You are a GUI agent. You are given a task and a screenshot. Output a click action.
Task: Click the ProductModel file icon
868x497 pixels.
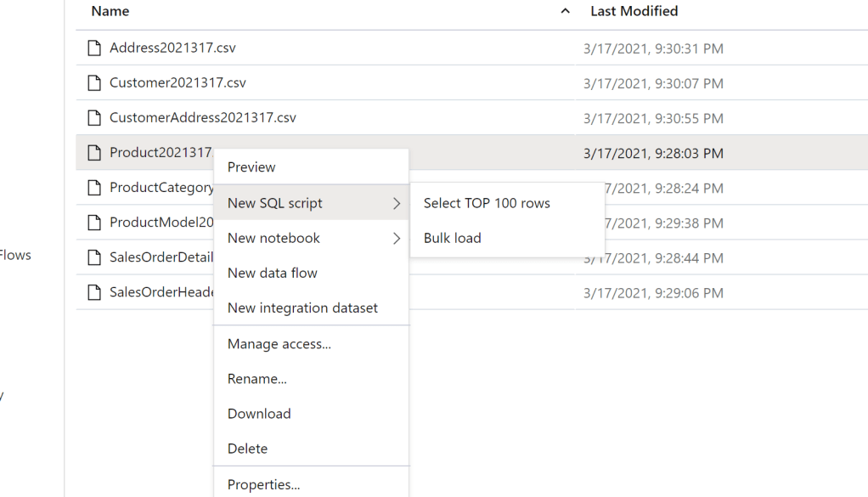coord(94,223)
